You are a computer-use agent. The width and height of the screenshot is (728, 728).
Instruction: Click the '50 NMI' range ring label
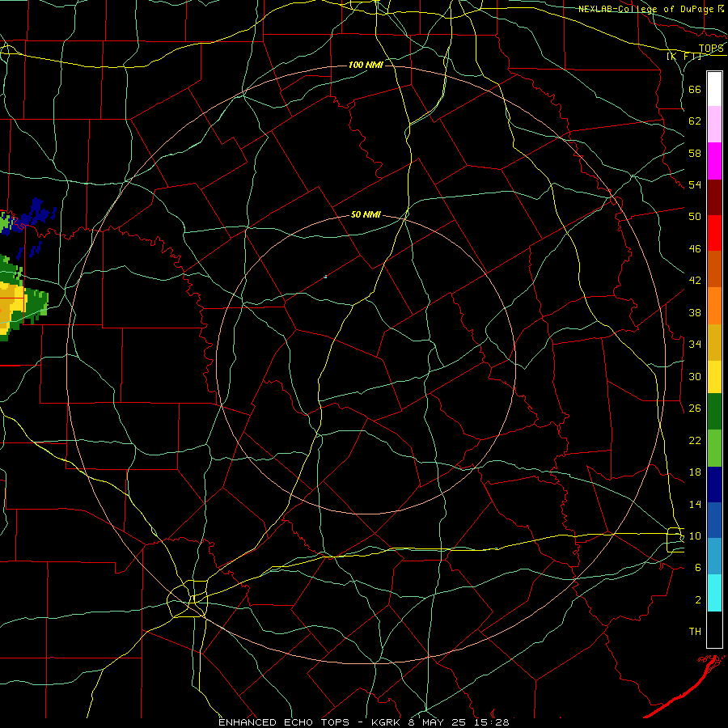tap(366, 214)
